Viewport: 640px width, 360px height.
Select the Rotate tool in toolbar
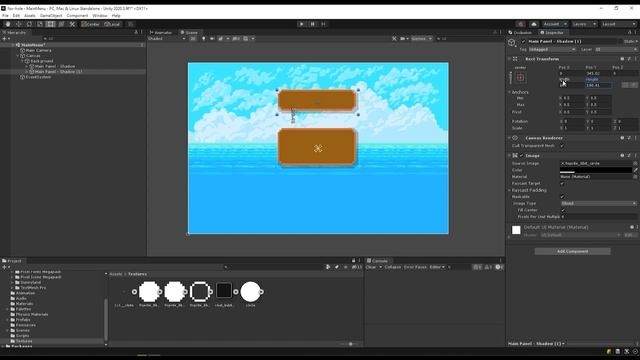[x=29, y=24]
